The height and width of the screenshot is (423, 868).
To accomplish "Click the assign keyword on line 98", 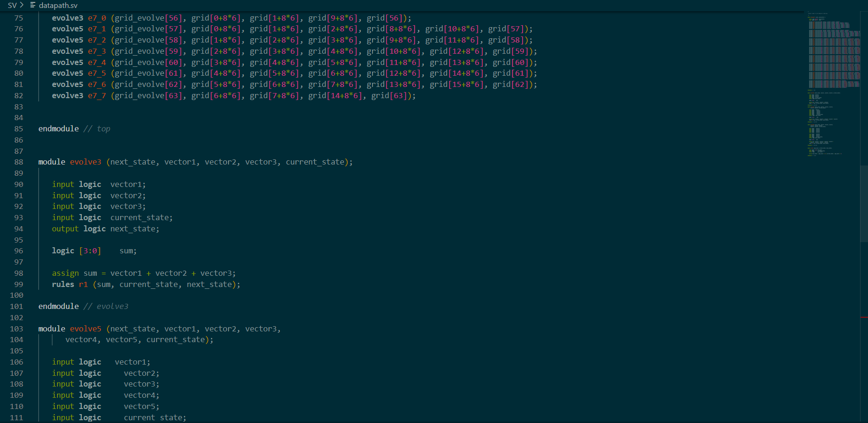I will [65, 272].
